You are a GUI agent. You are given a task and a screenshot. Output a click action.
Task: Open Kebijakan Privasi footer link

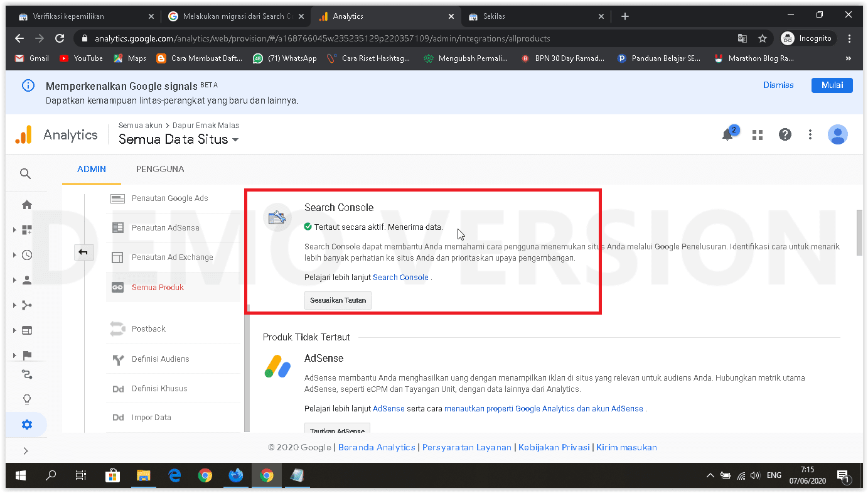tap(554, 448)
